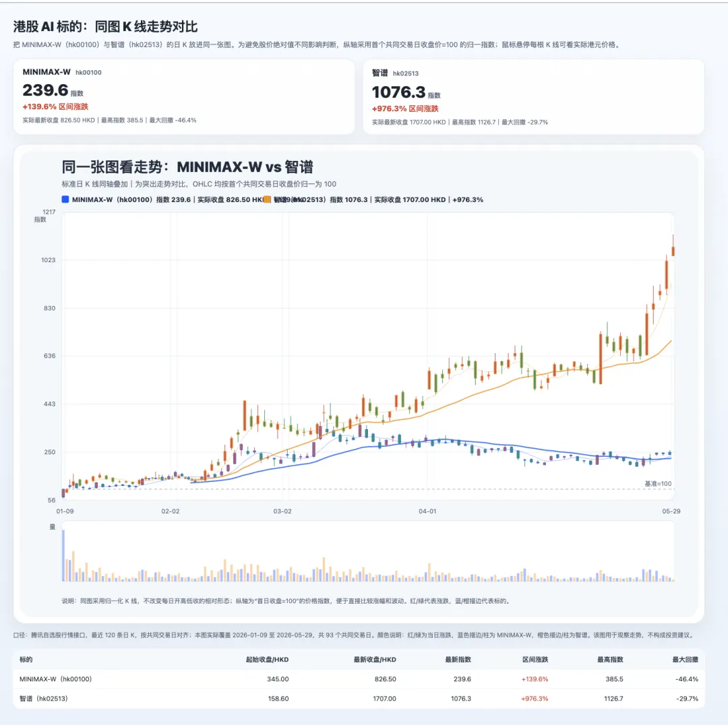Click x-axis date label 01-09
The height and width of the screenshot is (725, 728).
(65, 511)
